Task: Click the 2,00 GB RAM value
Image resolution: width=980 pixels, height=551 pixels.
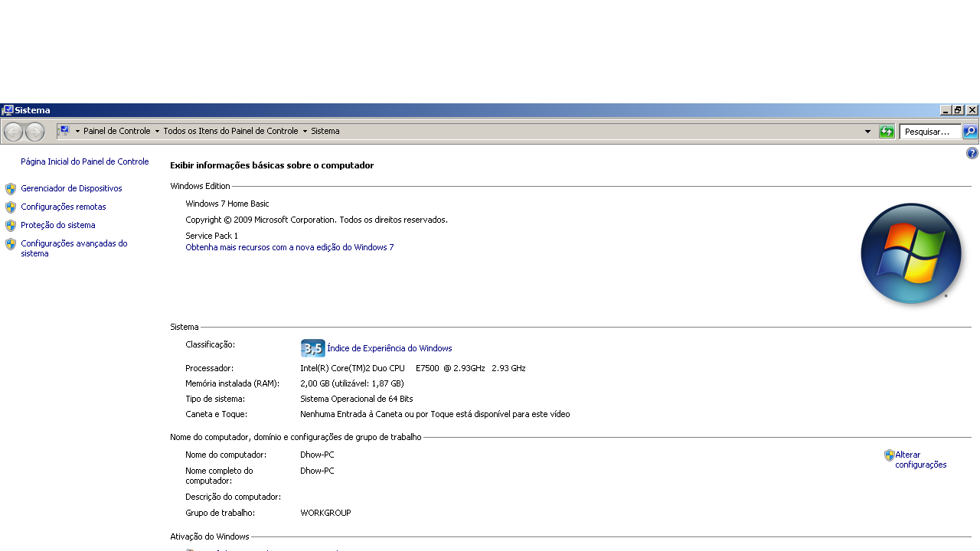Action: coord(352,383)
